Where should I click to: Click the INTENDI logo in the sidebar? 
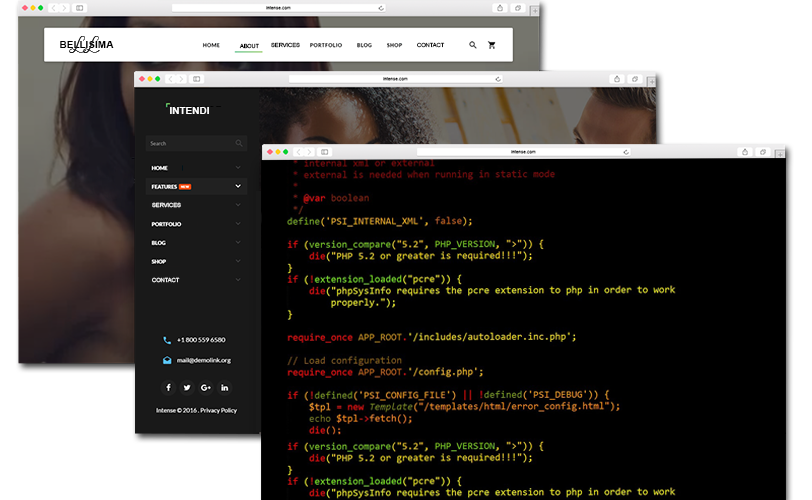(x=189, y=110)
